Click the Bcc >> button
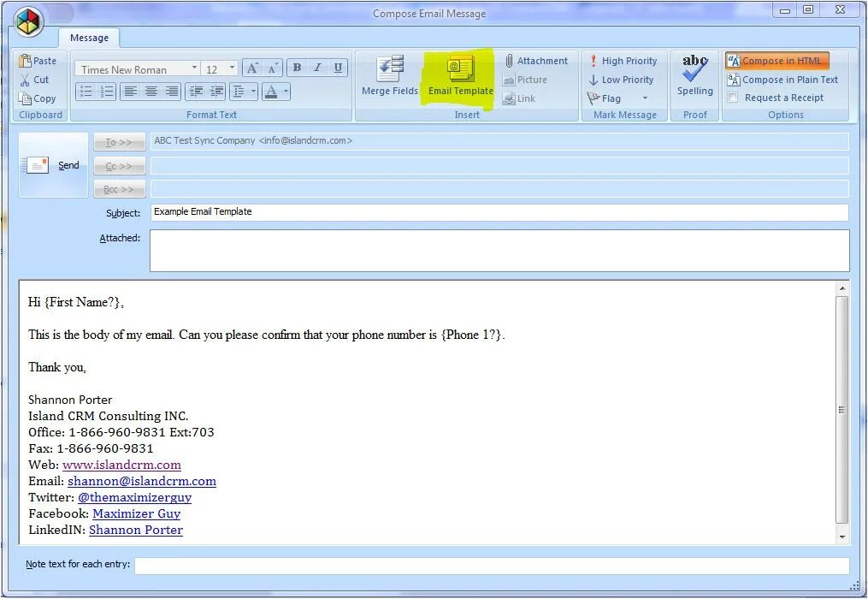This screenshot has width=868, height=599. [x=120, y=189]
